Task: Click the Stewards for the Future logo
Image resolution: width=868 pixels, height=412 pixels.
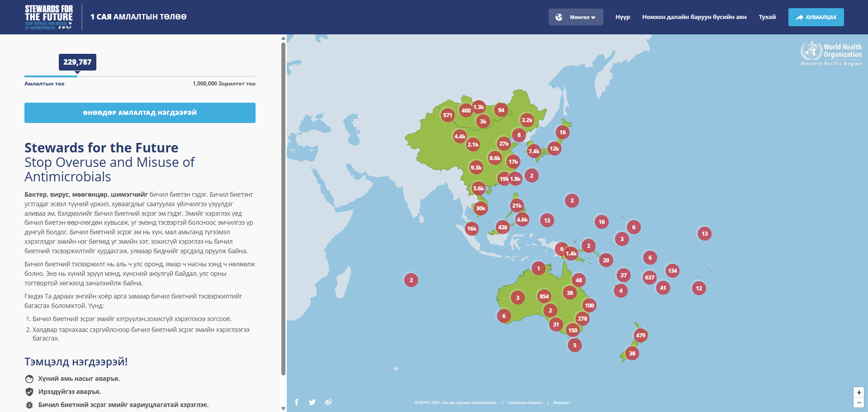Action: pos(48,17)
